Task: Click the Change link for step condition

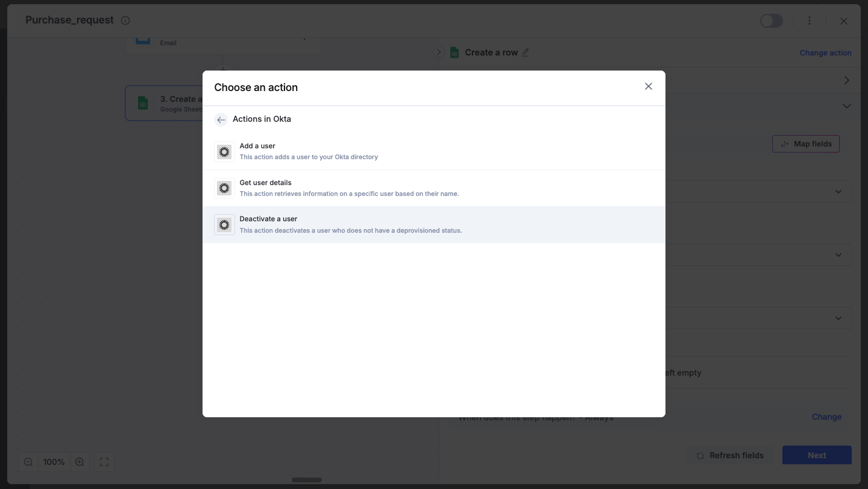Action: [x=826, y=417]
